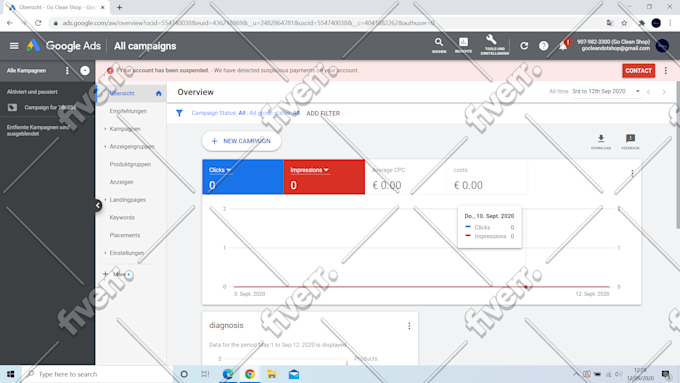Click NEW CAMPAIGN button
The image size is (680, 383).
click(242, 141)
